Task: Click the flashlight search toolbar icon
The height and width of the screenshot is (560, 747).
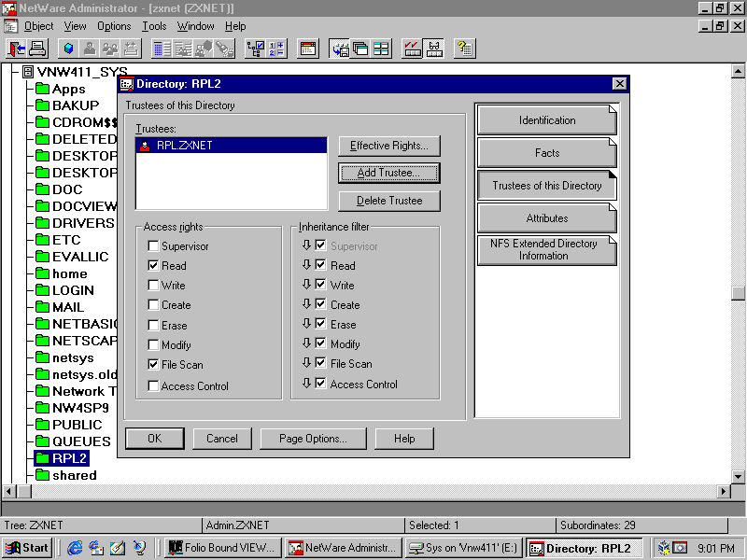Action: (225, 49)
